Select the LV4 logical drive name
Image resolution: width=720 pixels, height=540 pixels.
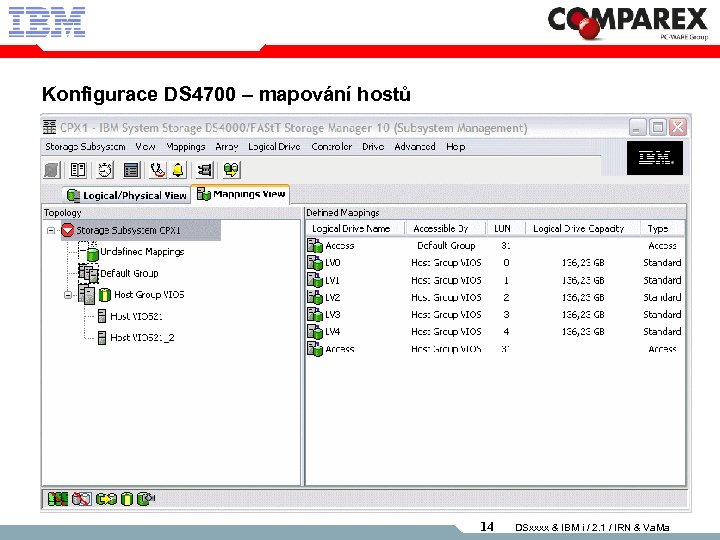(x=332, y=332)
